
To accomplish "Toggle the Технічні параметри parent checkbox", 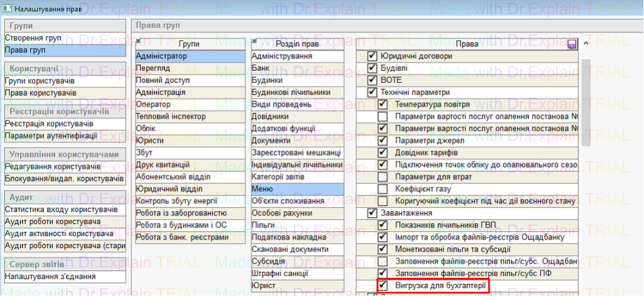I will tap(372, 92).
